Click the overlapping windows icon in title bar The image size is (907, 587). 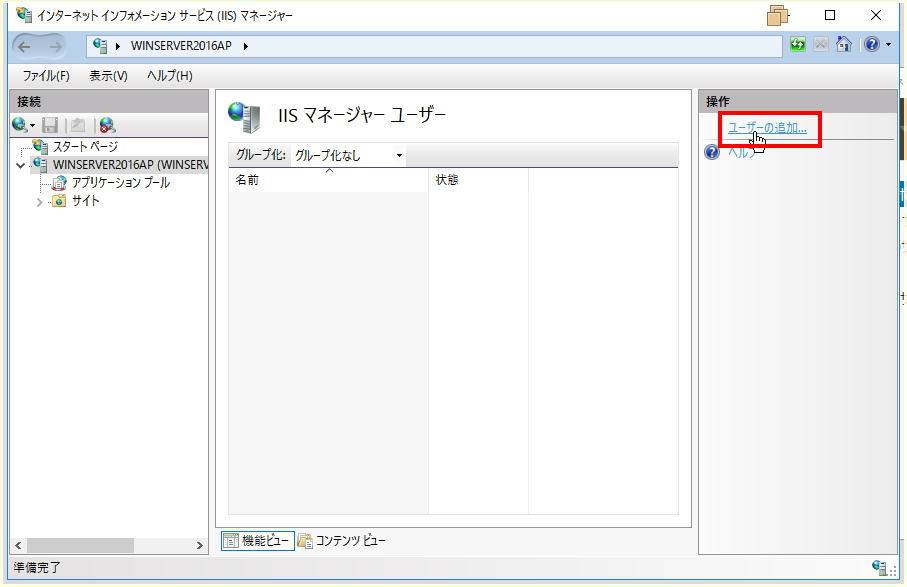(778, 16)
